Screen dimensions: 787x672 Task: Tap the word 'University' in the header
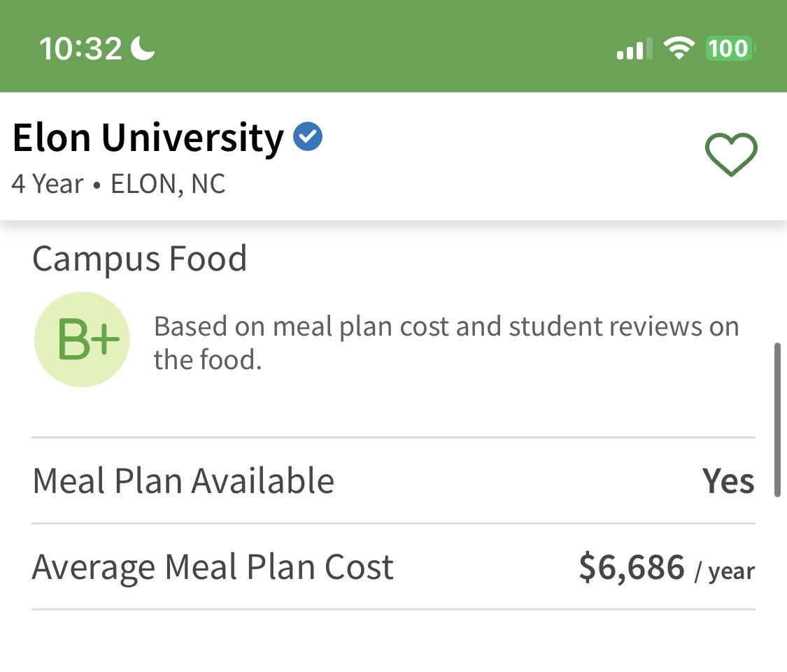click(x=193, y=138)
